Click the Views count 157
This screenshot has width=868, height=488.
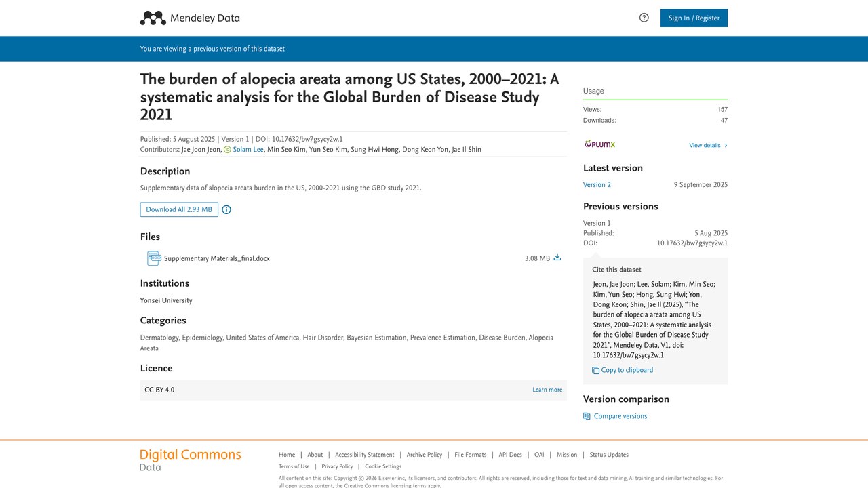[x=722, y=110]
